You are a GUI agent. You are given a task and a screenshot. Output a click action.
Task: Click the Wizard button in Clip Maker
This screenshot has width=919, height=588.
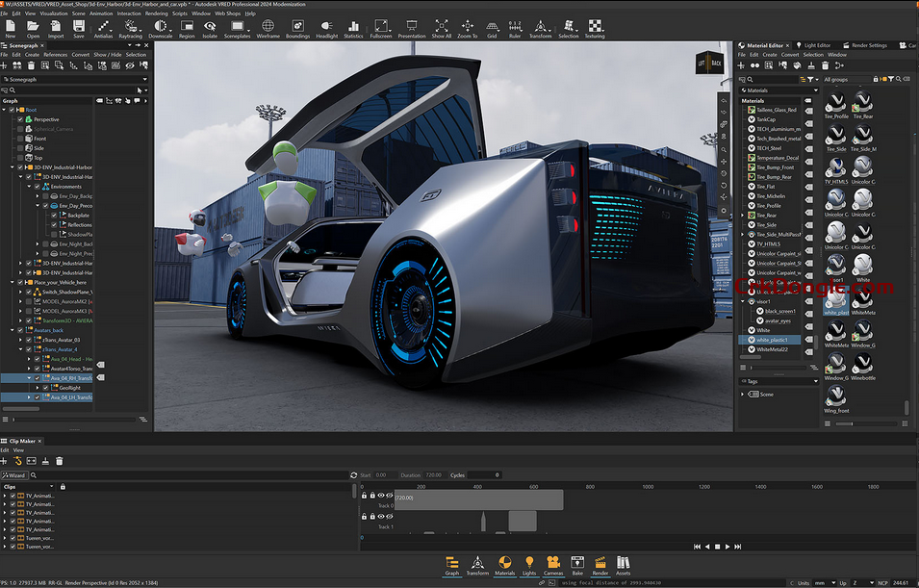click(16, 474)
